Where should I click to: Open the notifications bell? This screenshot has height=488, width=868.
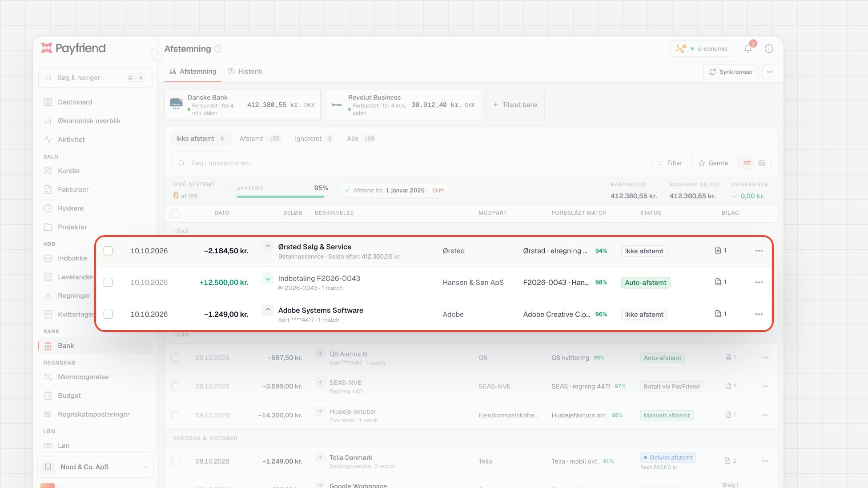pos(748,49)
